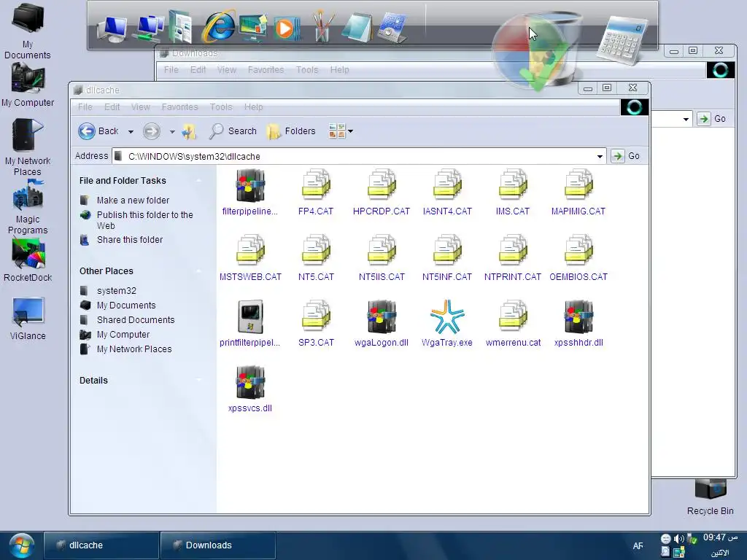The image size is (747, 560).
Task: Select the NT5.CAT file
Action: (316, 258)
